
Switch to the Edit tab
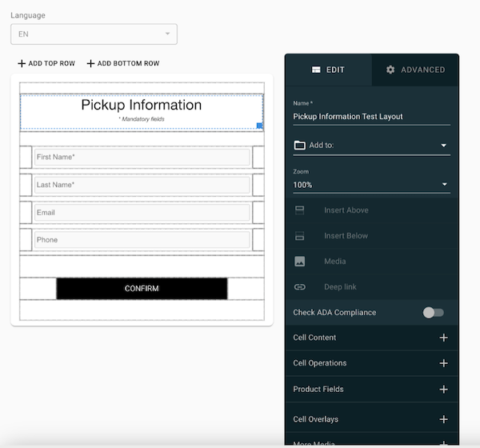328,70
